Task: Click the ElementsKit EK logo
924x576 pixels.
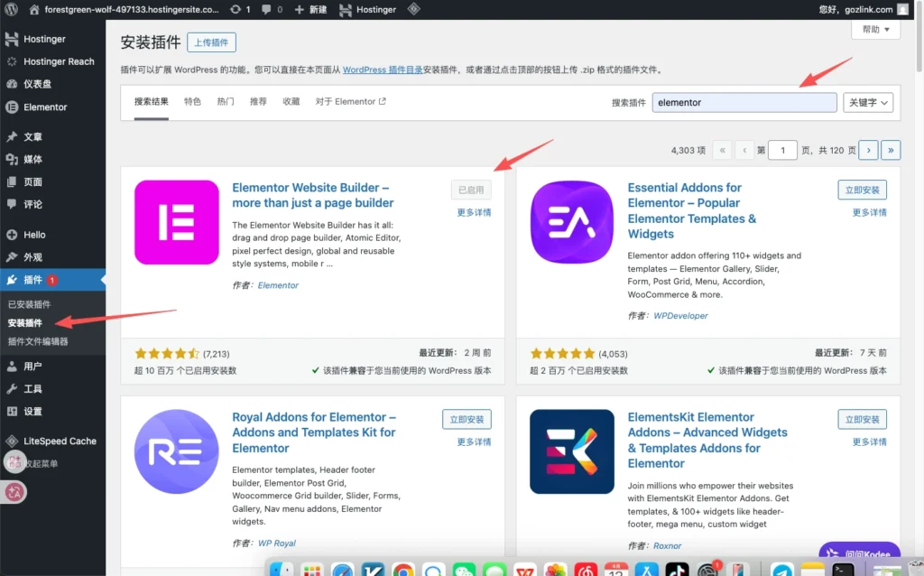Action: pos(571,451)
